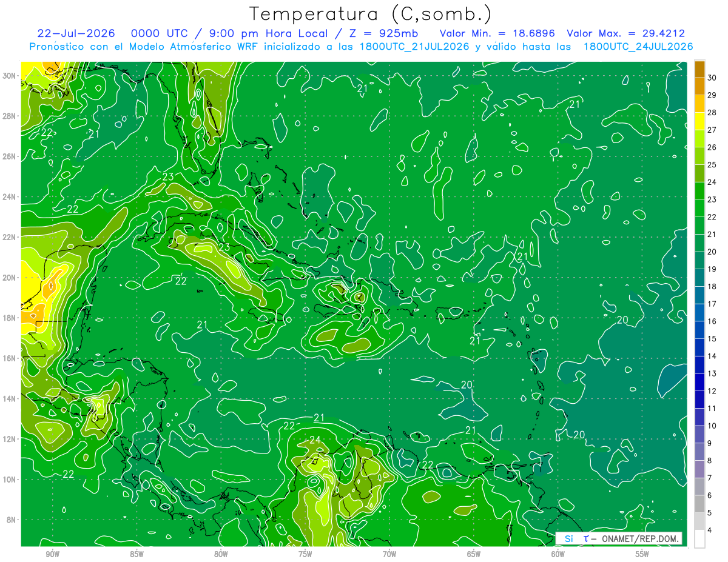This screenshot has height=562, width=728.
Task: Click the '30N' latitude axis label
Action: (9, 76)
